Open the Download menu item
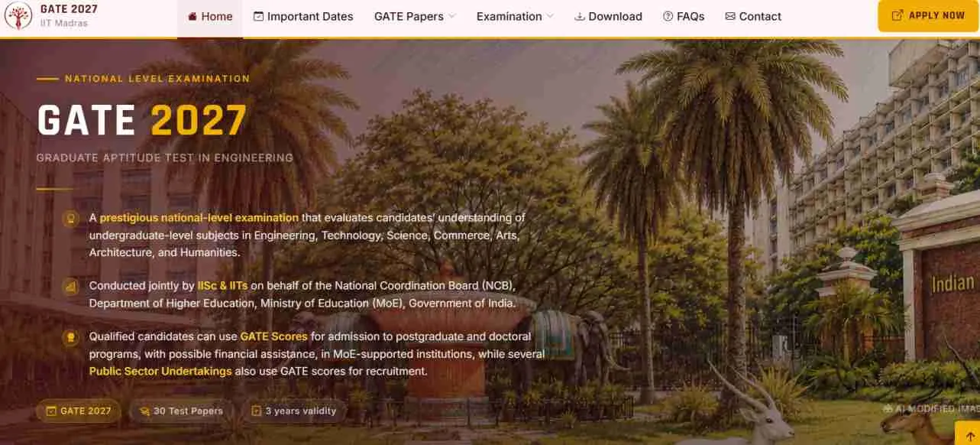The image size is (980, 445). click(608, 16)
